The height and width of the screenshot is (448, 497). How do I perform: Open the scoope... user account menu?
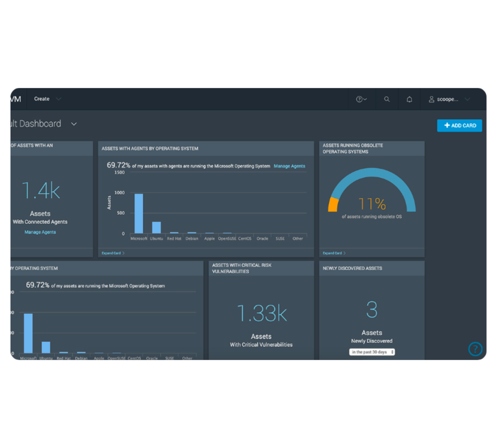pos(449,99)
